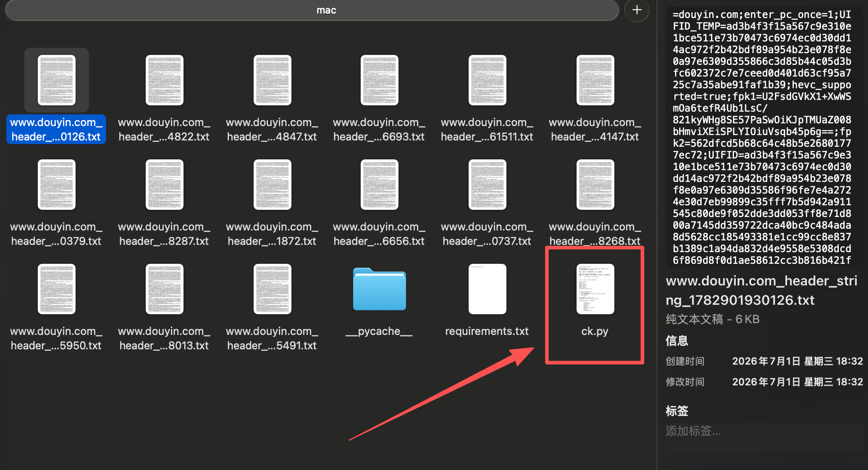Click the preview pane file title www.douyin.com_header_string

click(761, 290)
